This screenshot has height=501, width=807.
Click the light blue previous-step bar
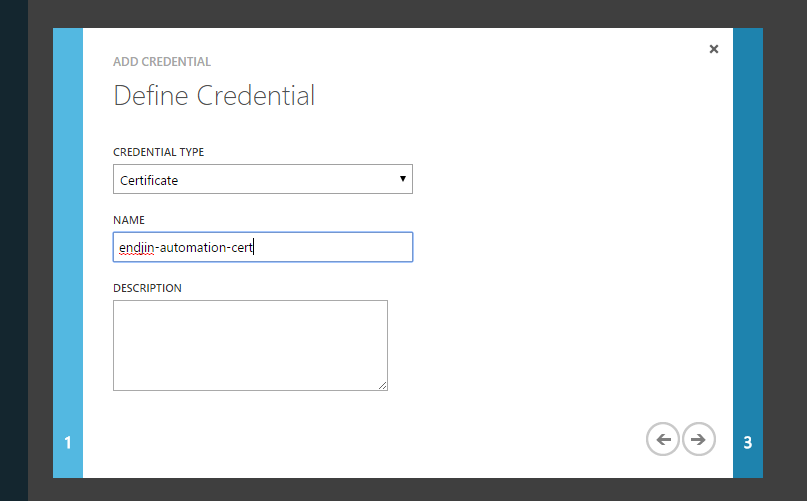(x=68, y=253)
